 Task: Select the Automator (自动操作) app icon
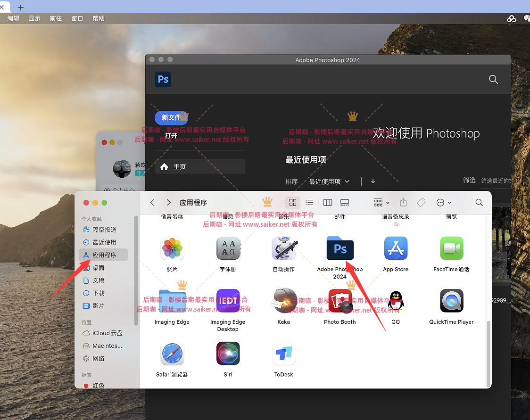pyautogui.click(x=284, y=248)
